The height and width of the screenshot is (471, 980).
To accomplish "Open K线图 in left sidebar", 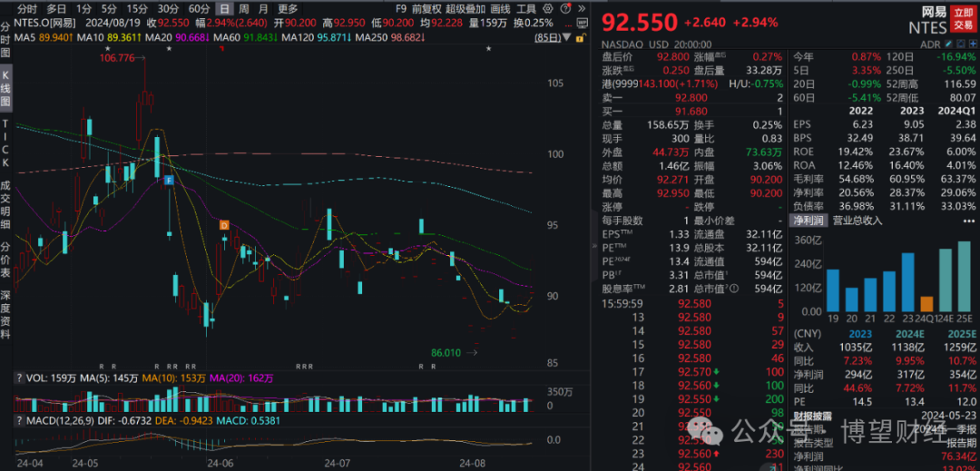I will [5, 88].
